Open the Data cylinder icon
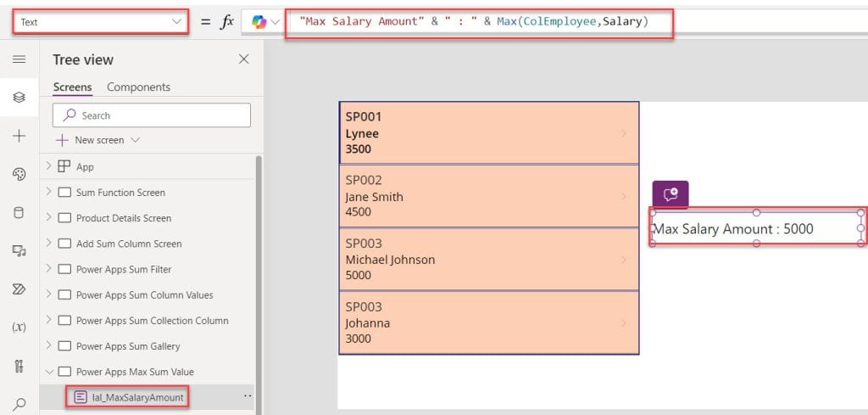Viewport: 868px width, 415px height. tap(19, 213)
